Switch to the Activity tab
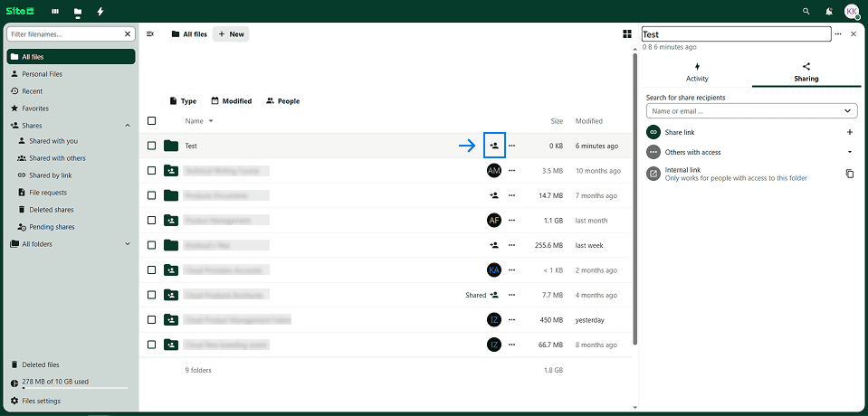This screenshot has width=868, height=416. click(x=697, y=72)
